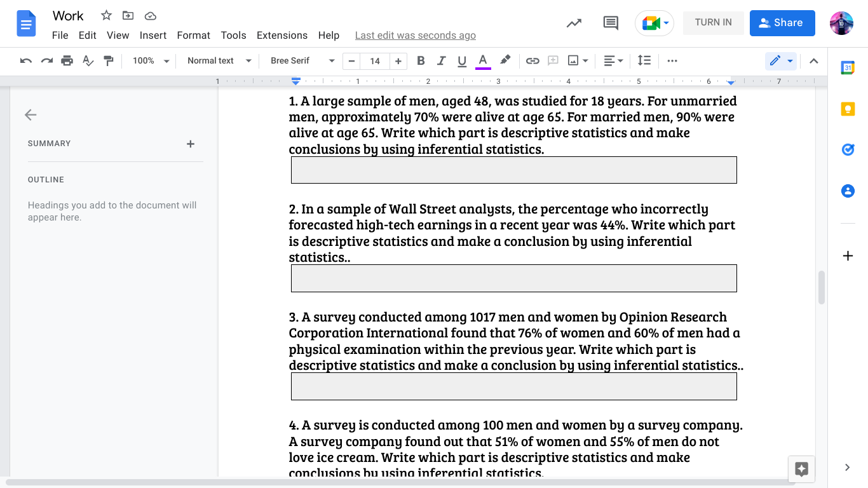Open the spelling and grammar check

(x=87, y=60)
